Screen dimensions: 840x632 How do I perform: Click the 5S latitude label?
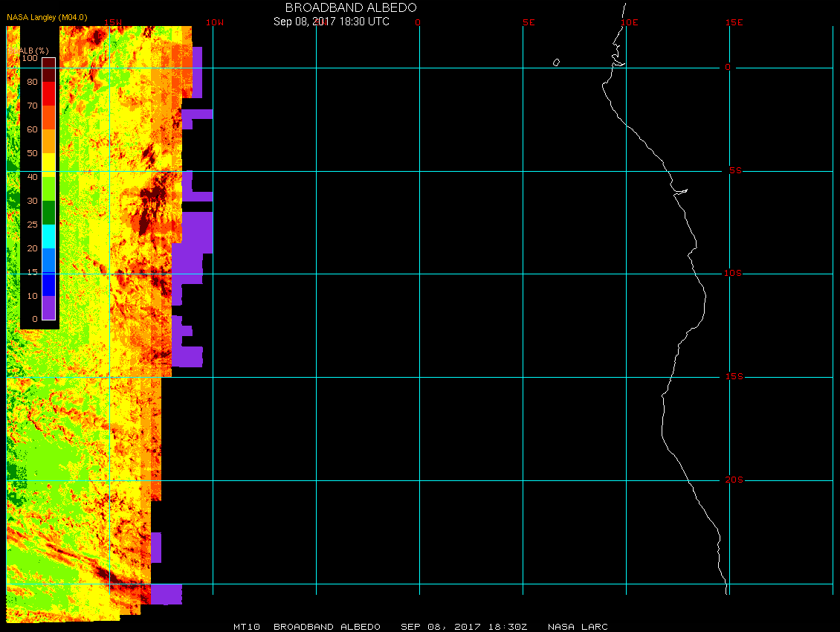click(x=735, y=170)
